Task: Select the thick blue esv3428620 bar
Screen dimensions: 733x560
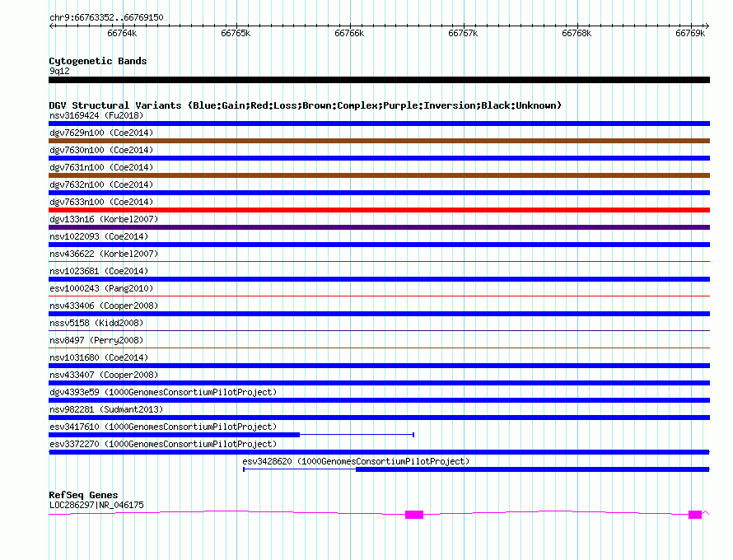Action: (533, 469)
